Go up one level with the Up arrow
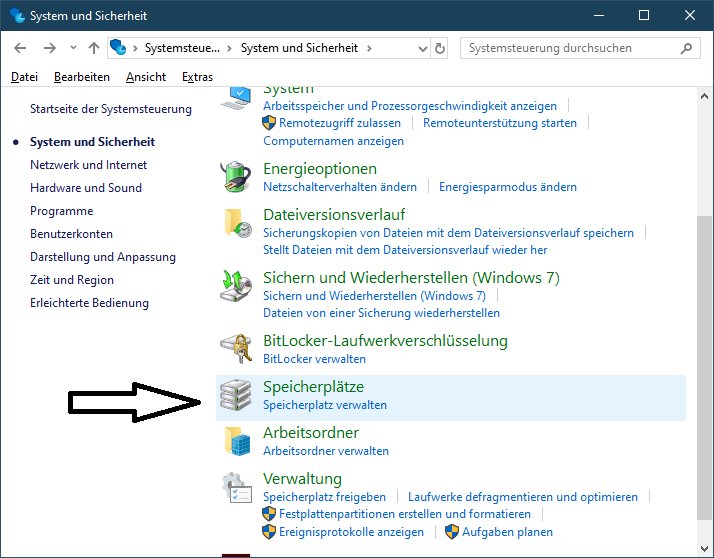The height and width of the screenshot is (558, 714). (94, 48)
